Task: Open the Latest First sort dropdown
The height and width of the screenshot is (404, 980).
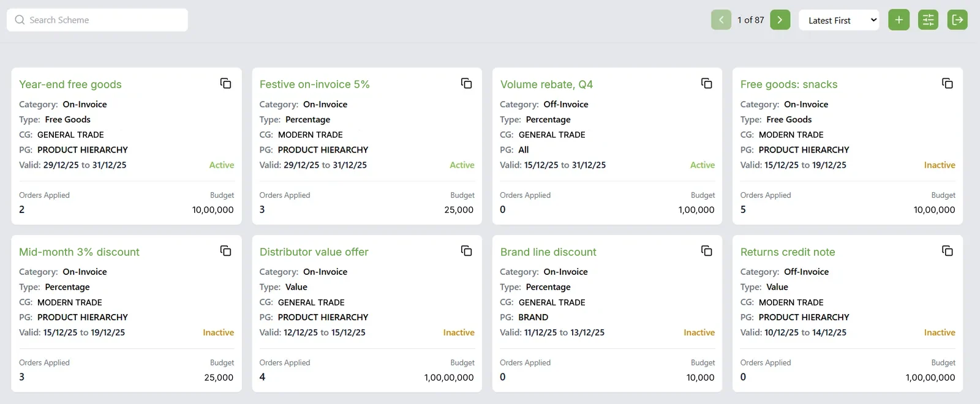Action: pyautogui.click(x=839, y=20)
